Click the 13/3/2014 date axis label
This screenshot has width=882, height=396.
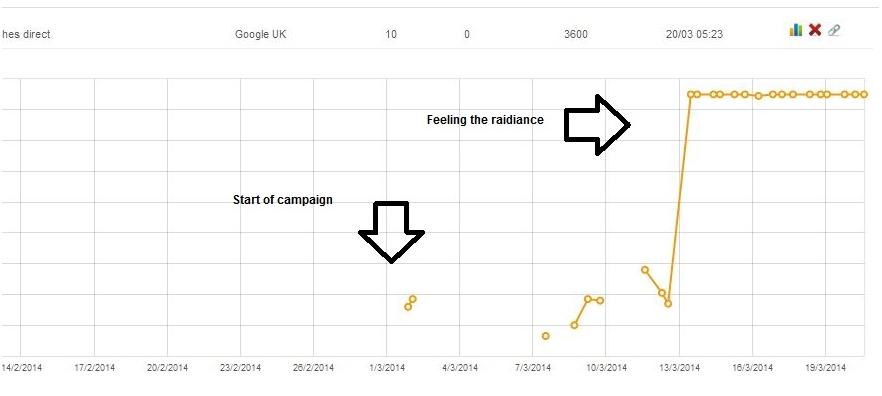click(x=680, y=368)
